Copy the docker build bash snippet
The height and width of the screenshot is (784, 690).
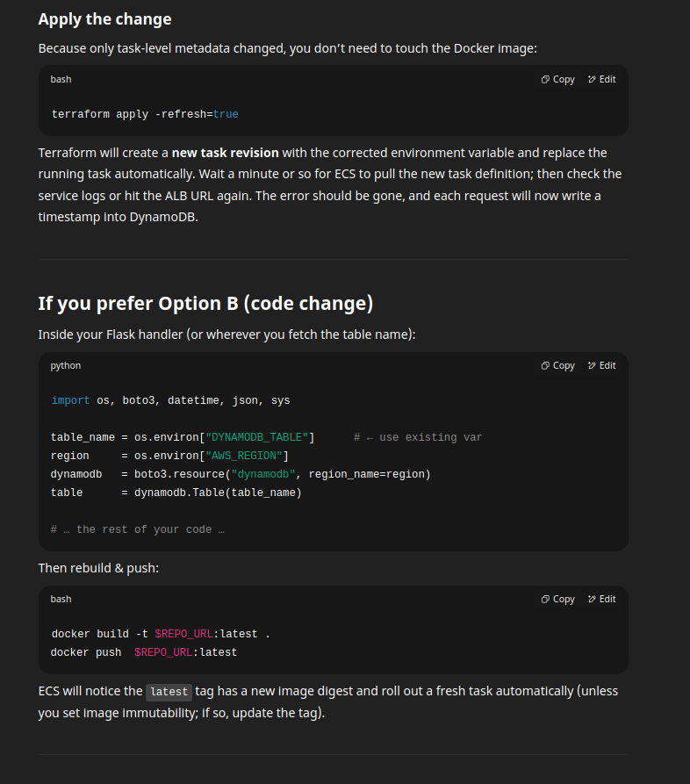click(558, 599)
